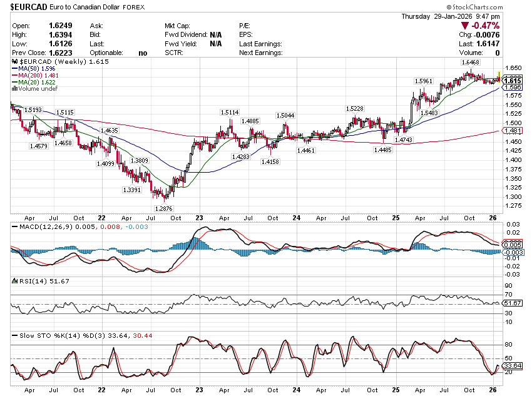The width and height of the screenshot is (532, 396).
Task: Click the 1.5114 price label
Action: click(x=230, y=112)
